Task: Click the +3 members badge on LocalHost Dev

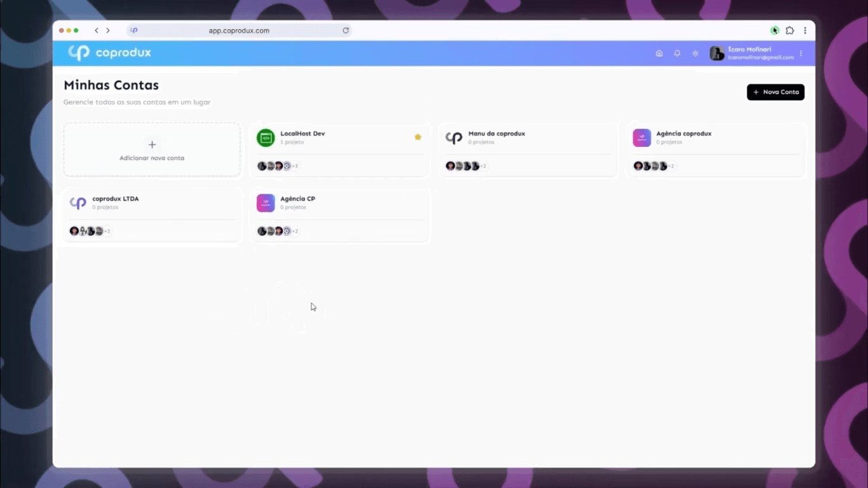Action: click(x=294, y=166)
